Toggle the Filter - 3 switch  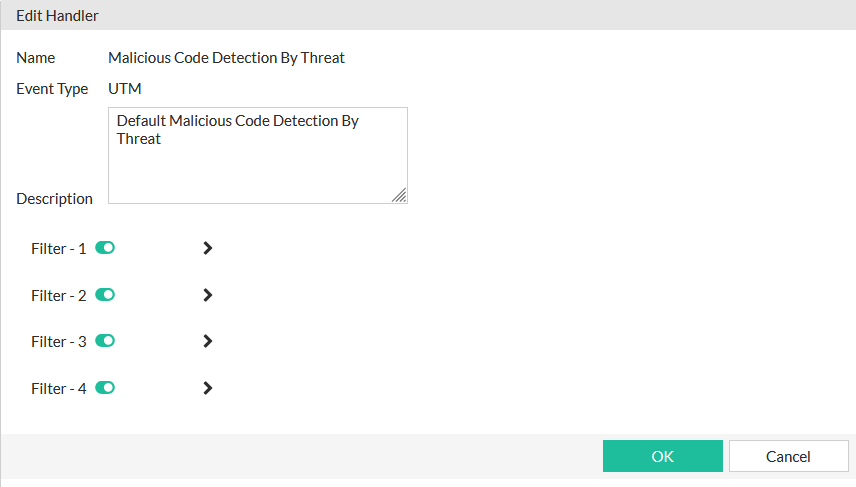[105, 341]
